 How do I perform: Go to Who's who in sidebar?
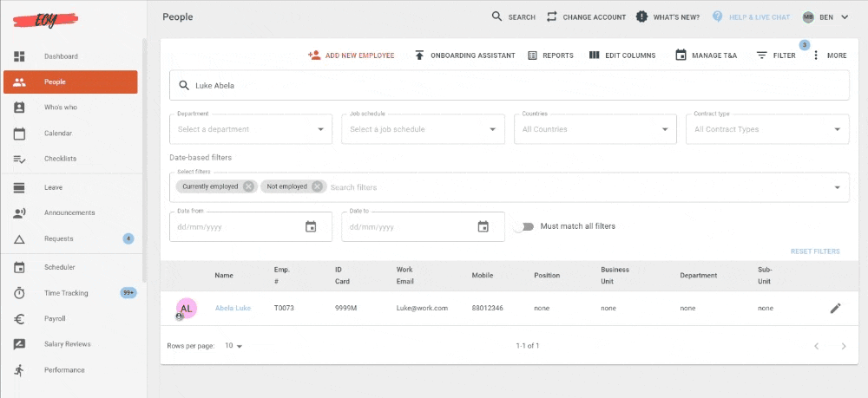[x=61, y=108]
